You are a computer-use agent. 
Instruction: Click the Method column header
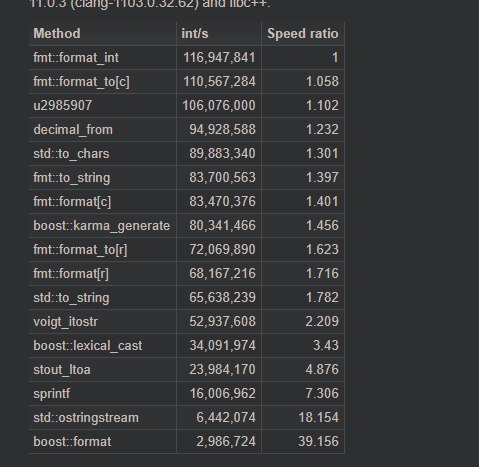tap(57, 34)
